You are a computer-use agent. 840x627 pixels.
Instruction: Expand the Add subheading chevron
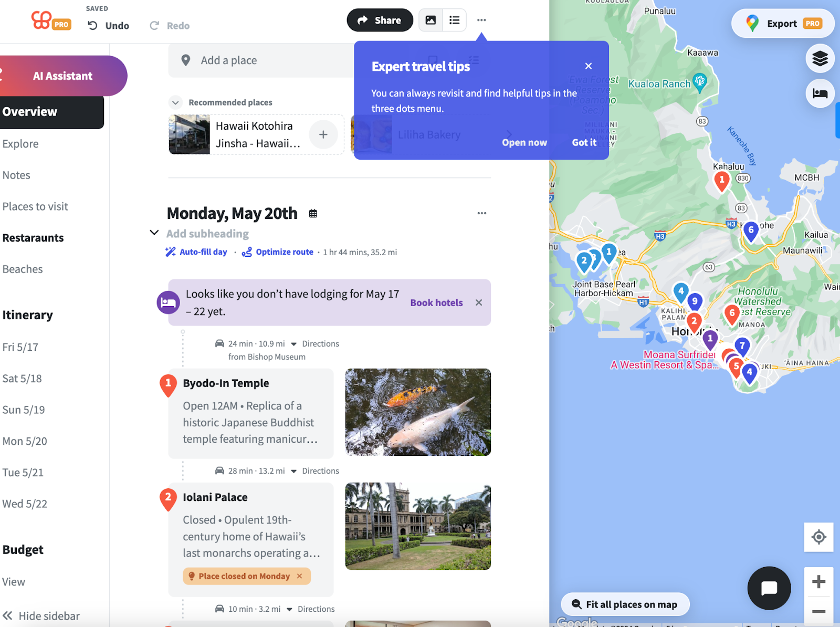pos(154,233)
